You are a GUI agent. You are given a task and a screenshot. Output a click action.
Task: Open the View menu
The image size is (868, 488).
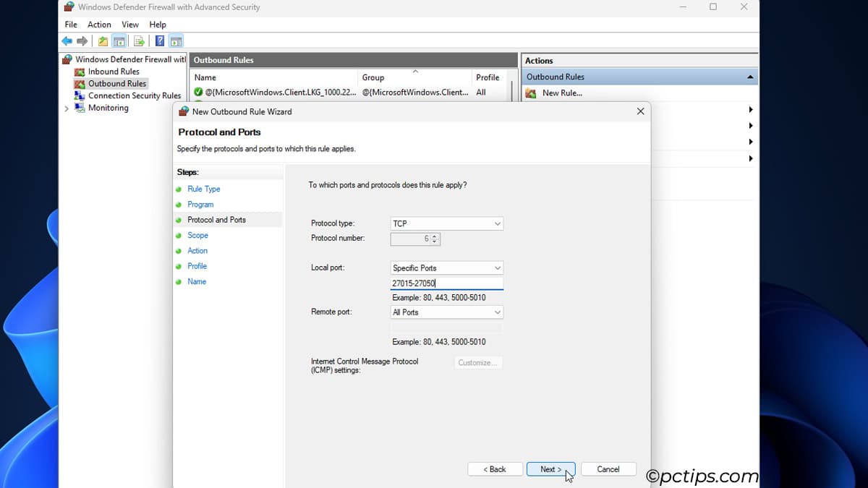click(130, 25)
